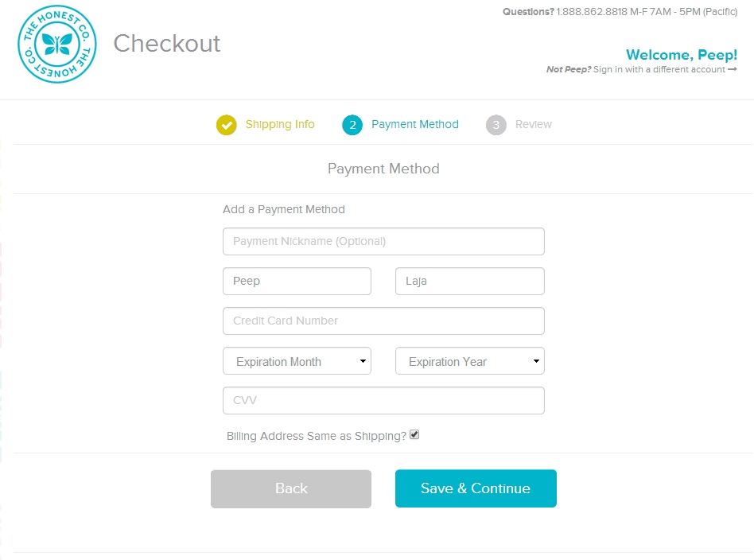
Task: Click the Save & Continue button
Action: click(x=476, y=488)
